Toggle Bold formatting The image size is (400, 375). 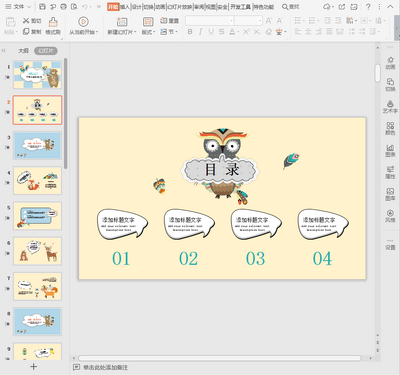pyautogui.click(x=190, y=32)
